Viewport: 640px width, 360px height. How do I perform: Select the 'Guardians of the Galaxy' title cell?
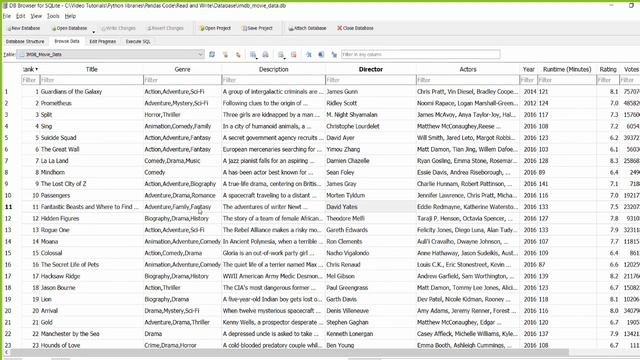[x=91, y=92]
